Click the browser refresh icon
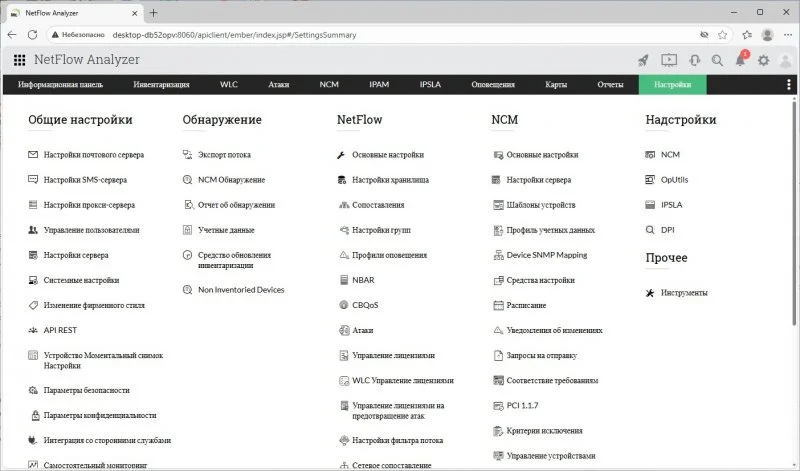This screenshot has width=800, height=471. pyautogui.click(x=33, y=35)
